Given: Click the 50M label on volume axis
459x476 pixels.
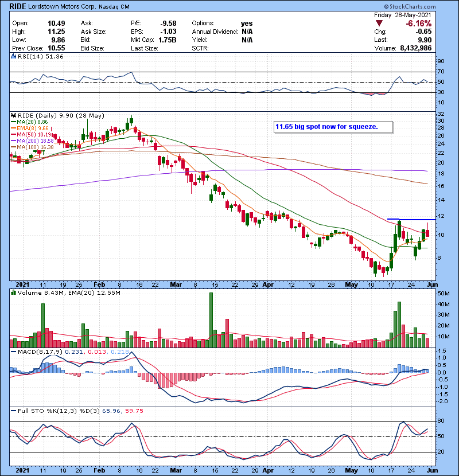Looking at the screenshot, I should (x=443, y=294).
